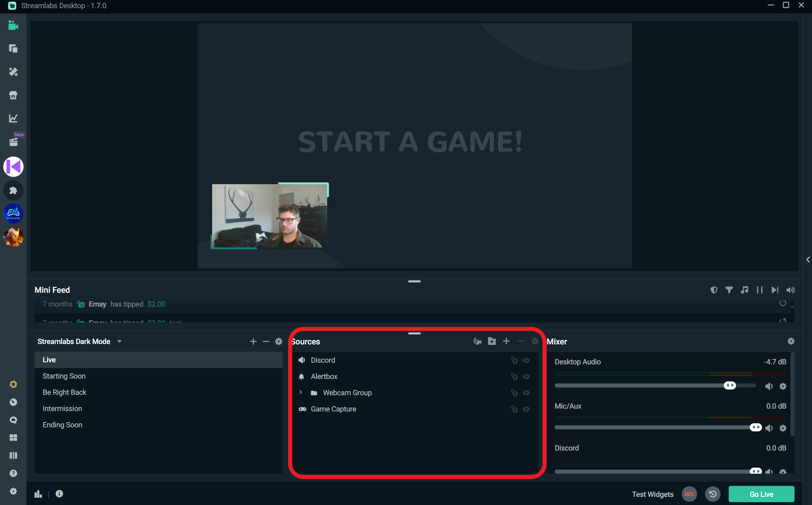Image resolution: width=812 pixels, height=505 pixels.
Task: Open the purple K app icon
Action: coord(13,167)
